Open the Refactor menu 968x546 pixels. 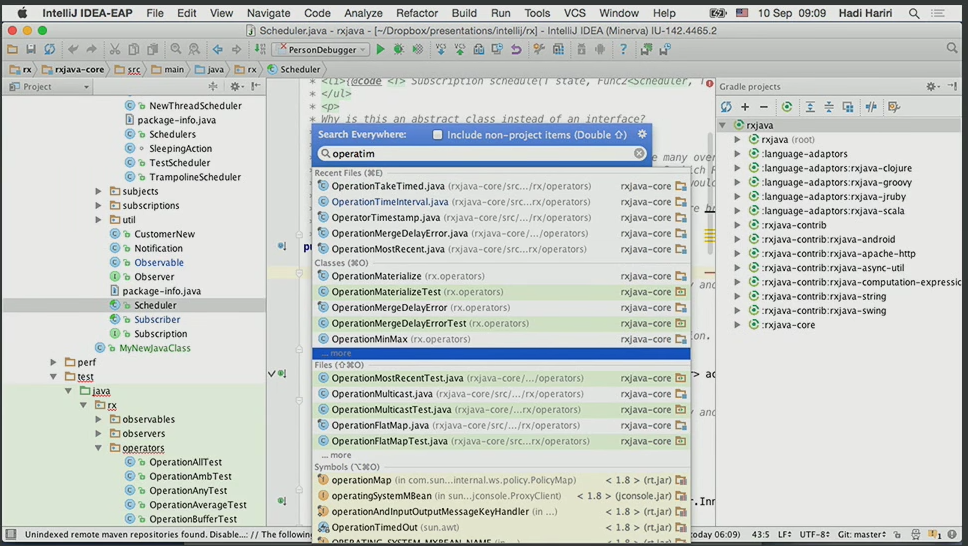click(417, 13)
